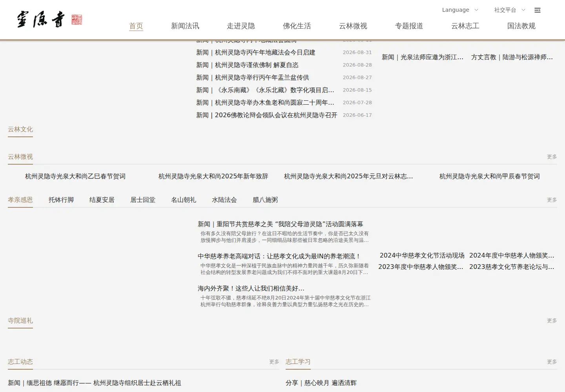Open article 重阳节共赏慈孝之美

[281, 224]
